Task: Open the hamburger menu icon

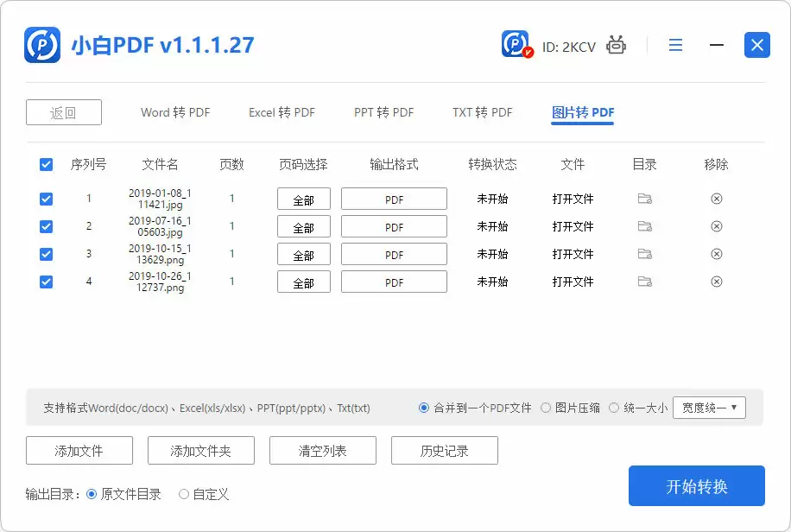Action: point(675,45)
